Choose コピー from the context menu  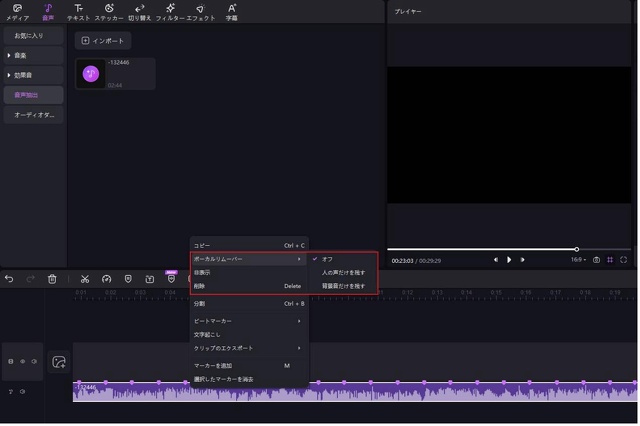pyautogui.click(x=249, y=246)
